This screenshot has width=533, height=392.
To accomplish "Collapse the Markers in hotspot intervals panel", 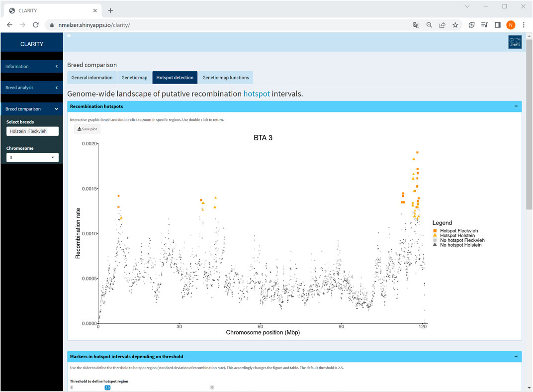I will (516, 356).
